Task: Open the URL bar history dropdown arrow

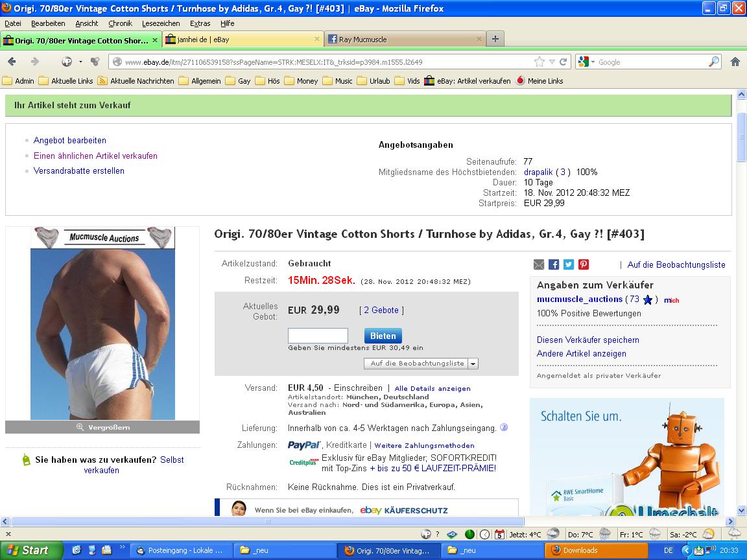Action: (x=552, y=62)
